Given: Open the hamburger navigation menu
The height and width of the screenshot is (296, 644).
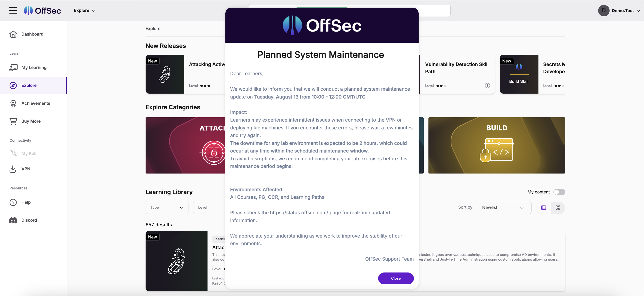Looking at the screenshot, I should pyautogui.click(x=13, y=11).
